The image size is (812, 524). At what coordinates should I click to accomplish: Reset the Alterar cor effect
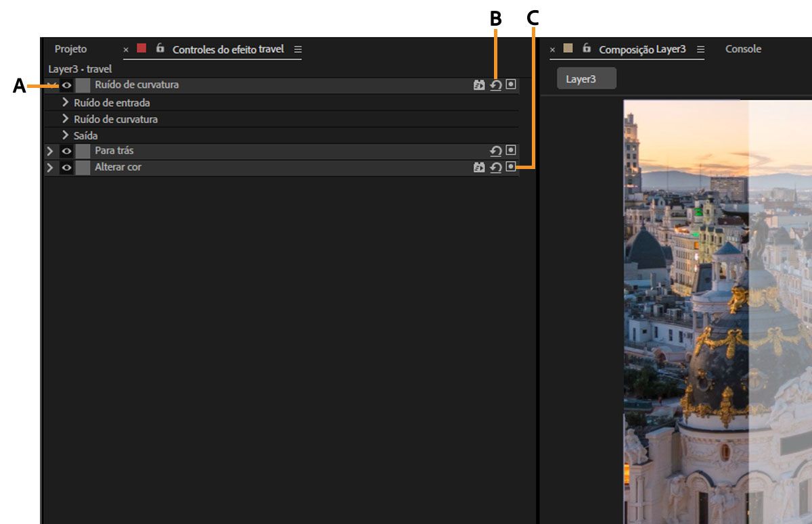point(496,167)
